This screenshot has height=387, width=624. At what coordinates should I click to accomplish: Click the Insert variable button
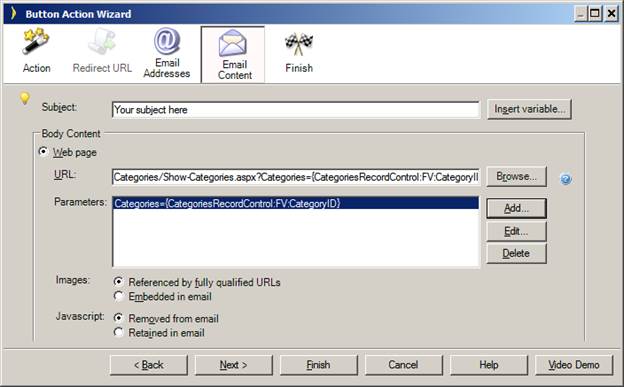(x=529, y=109)
